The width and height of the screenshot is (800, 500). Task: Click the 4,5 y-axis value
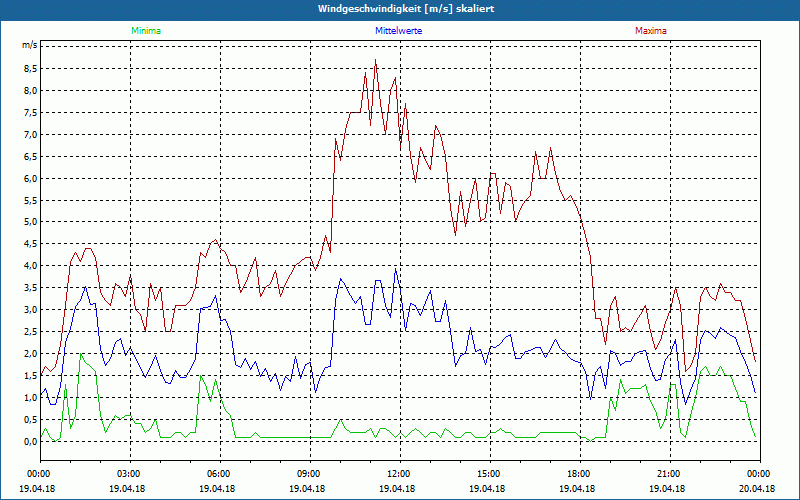29,244
